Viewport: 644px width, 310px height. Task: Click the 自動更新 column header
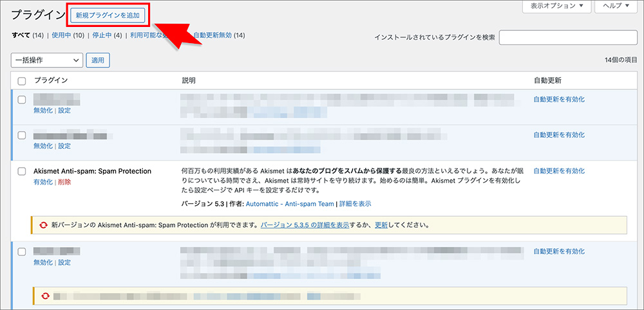(x=547, y=81)
